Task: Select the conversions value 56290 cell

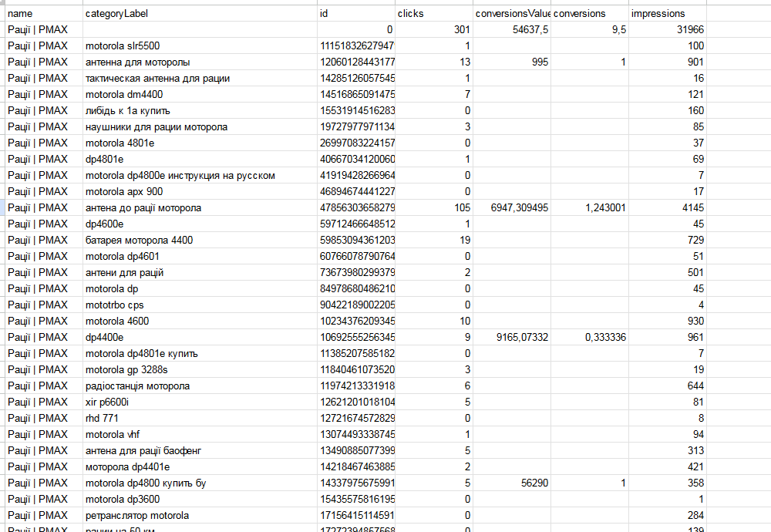Action: pos(512,483)
